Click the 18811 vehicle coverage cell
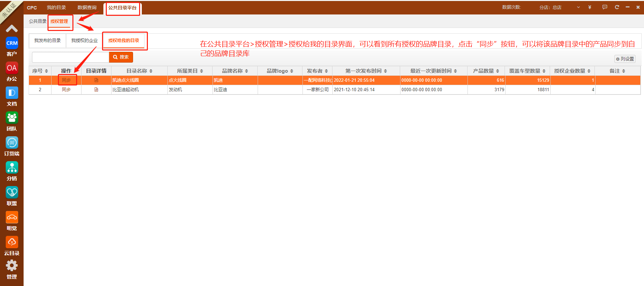 [x=527, y=90]
